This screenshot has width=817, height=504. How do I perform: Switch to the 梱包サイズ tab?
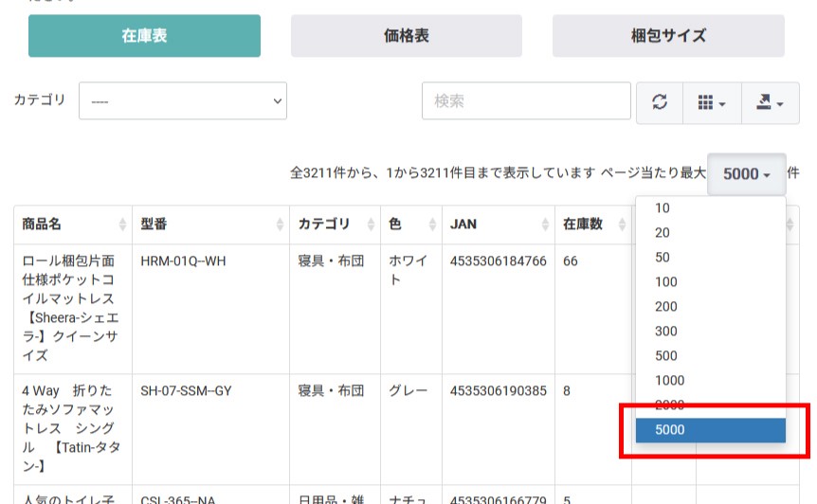[x=668, y=36]
